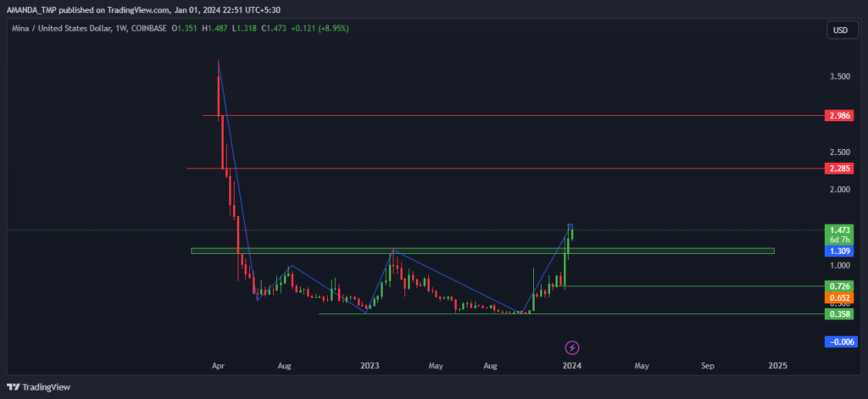Click the 1.000 price axis tick
868x399 pixels.
(x=838, y=266)
